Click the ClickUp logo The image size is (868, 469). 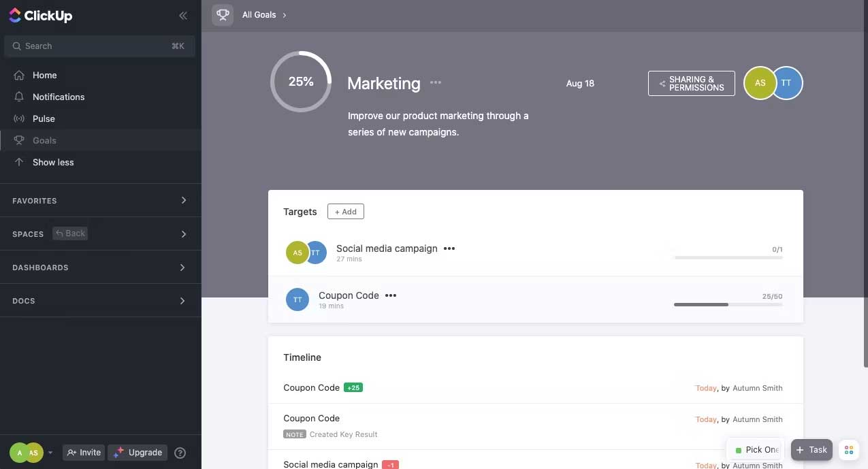point(41,16)
